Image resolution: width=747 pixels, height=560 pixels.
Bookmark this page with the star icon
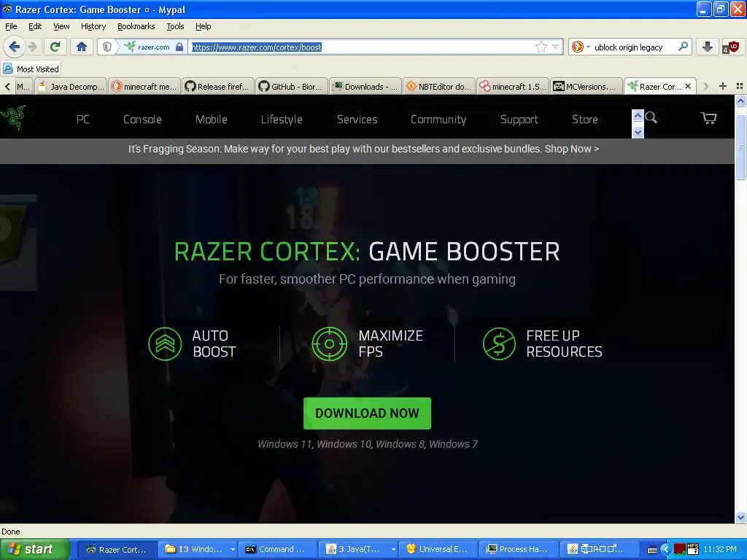coord(541,47)
